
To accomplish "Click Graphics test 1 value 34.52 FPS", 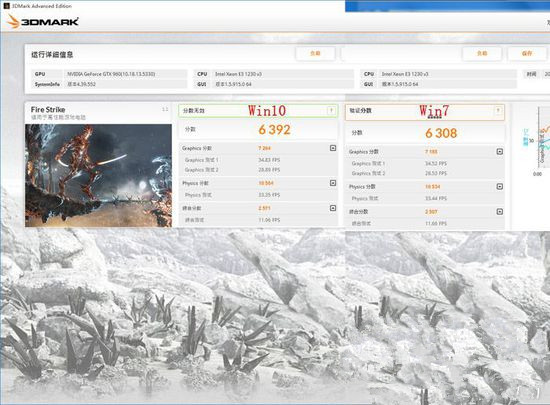I will [436, 163].
